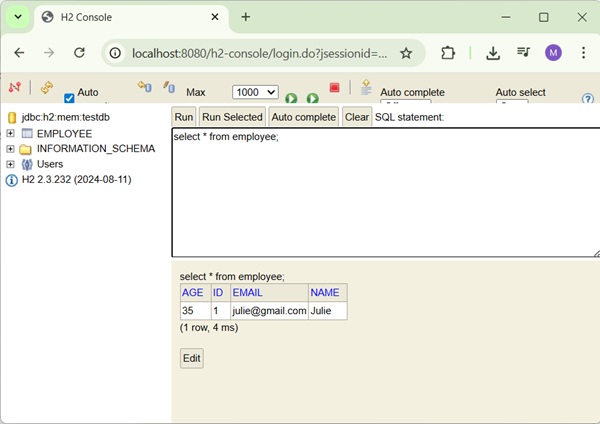Toggle the Auto commit checkbox
The width and height of the screenshot is (600, 424).
click(69, 98)
